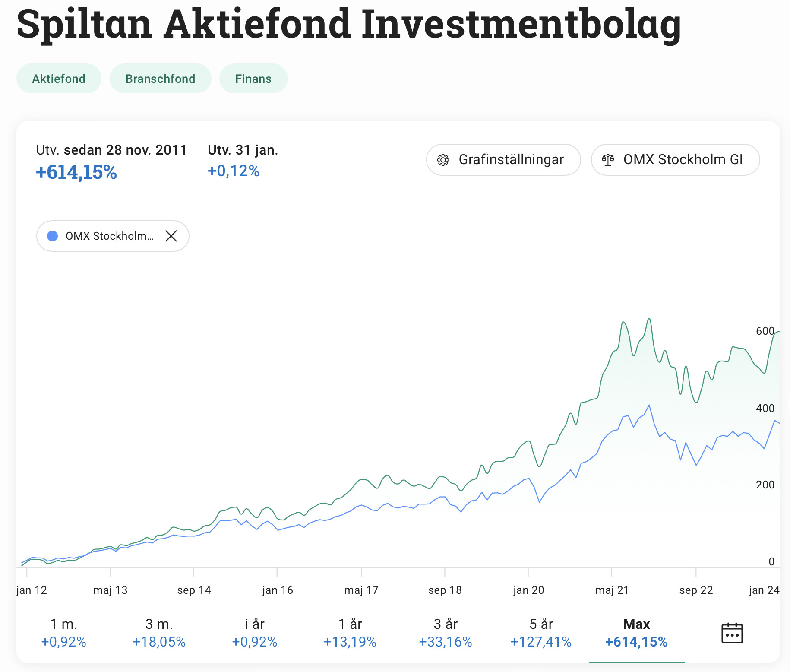Open the Finans category tag
The image size is (790, 672).
coord(253,79)
